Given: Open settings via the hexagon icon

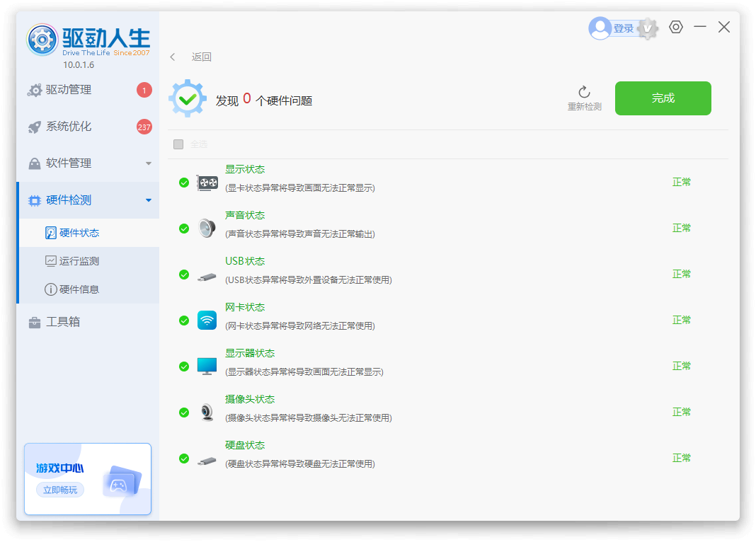Looking at the screenshot, I should [676, 27].
